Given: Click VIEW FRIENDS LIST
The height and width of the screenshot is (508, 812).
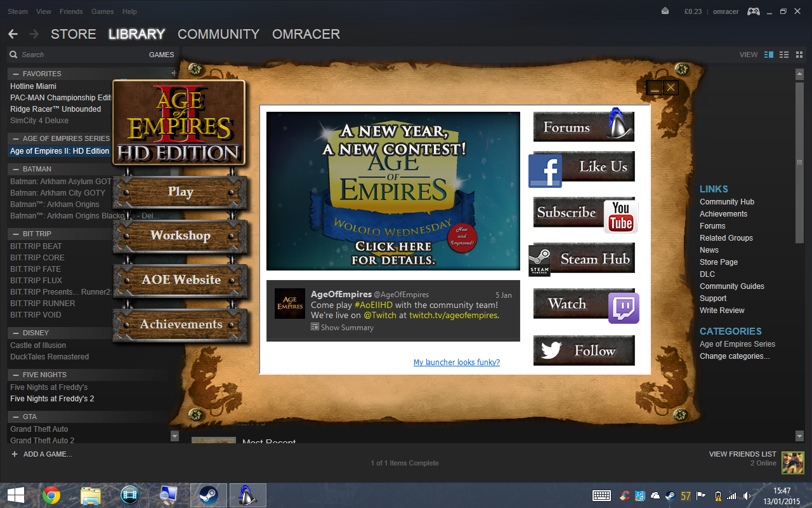Looking at the screenshot, I should 743,454.
